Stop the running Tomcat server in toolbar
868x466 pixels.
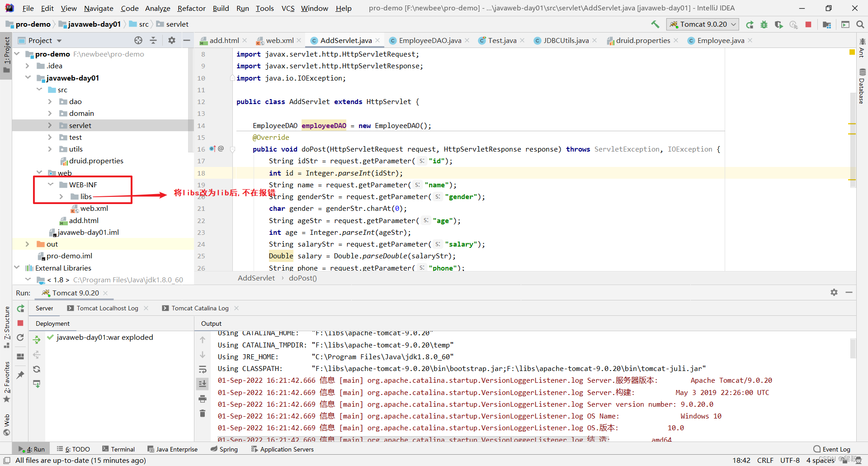(808, 24)
